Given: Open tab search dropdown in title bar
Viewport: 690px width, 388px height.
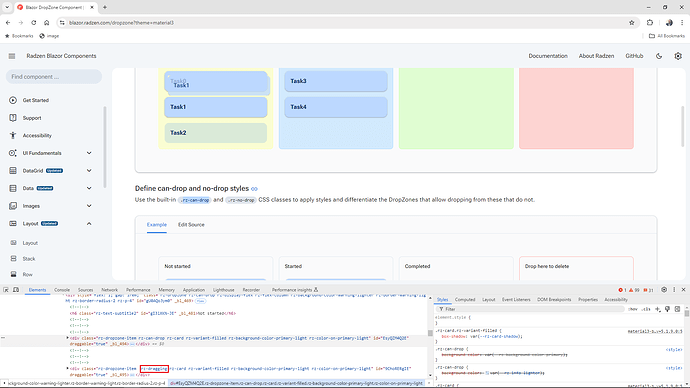Looking at the screenshot, I should tap(7, 7).
